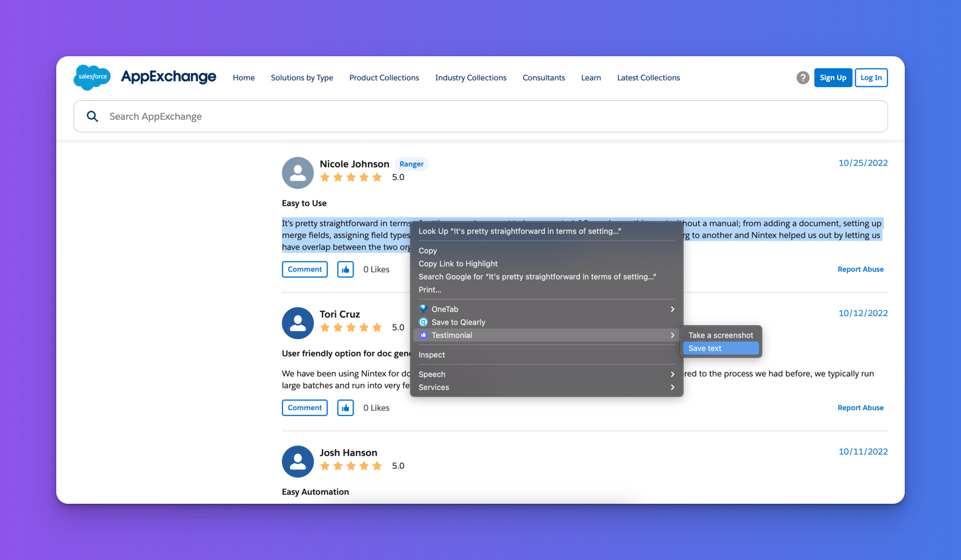Click the Ranger badge beside Nicole Johnson
The width and height of the screenshot is (961, 560).
(x=412, y=164)
